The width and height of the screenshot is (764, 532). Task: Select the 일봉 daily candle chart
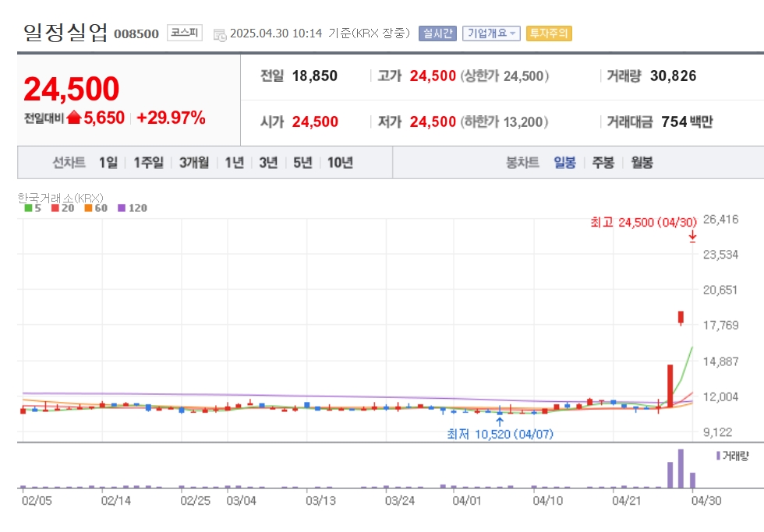click(564, 163)
